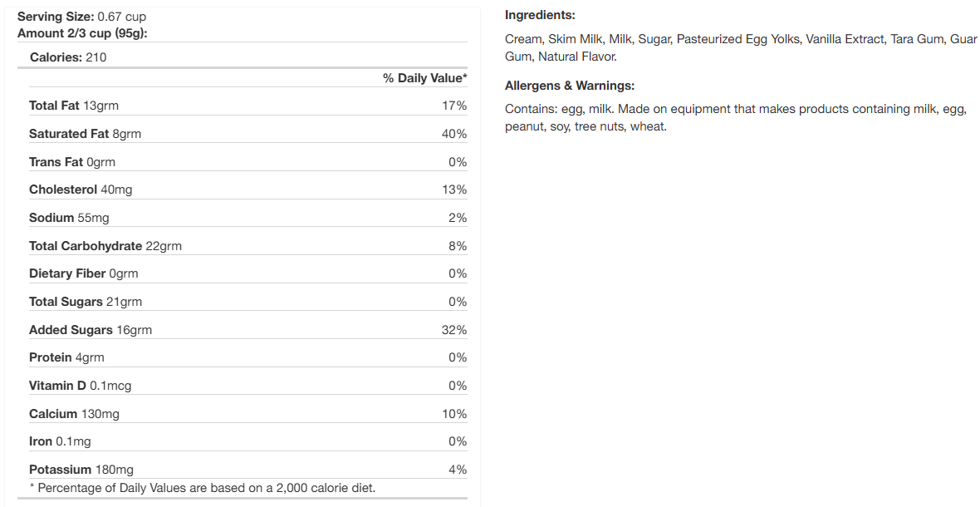Click the Calcium 130mg line
This screenshot has height=507, width=980.
click(74, 414)
